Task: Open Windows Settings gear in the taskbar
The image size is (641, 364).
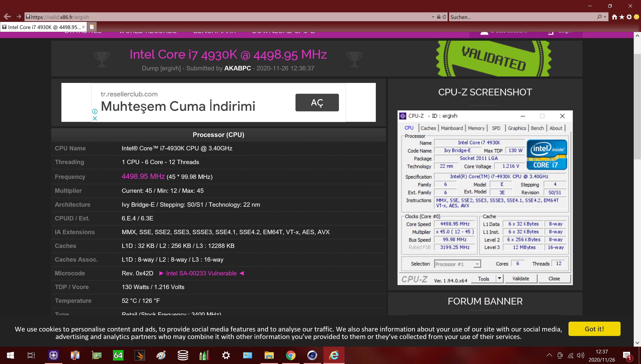Action: click(226, 355)
